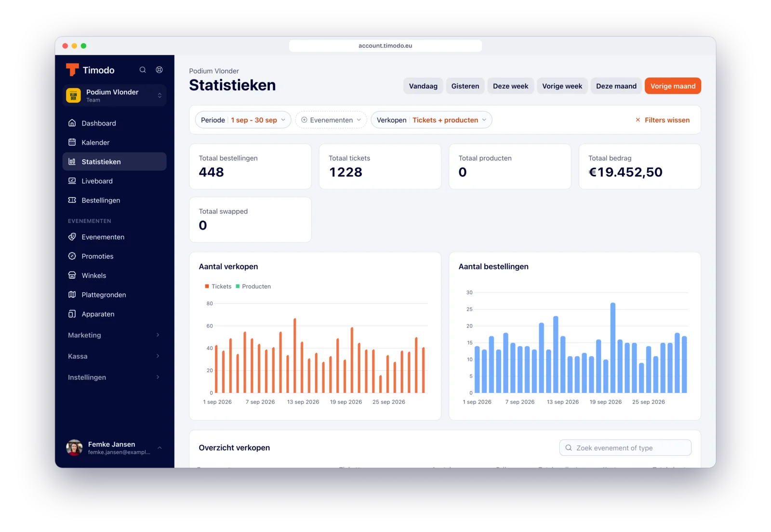Open user menu chevron next to Femke Jansen

click(160, 448)
